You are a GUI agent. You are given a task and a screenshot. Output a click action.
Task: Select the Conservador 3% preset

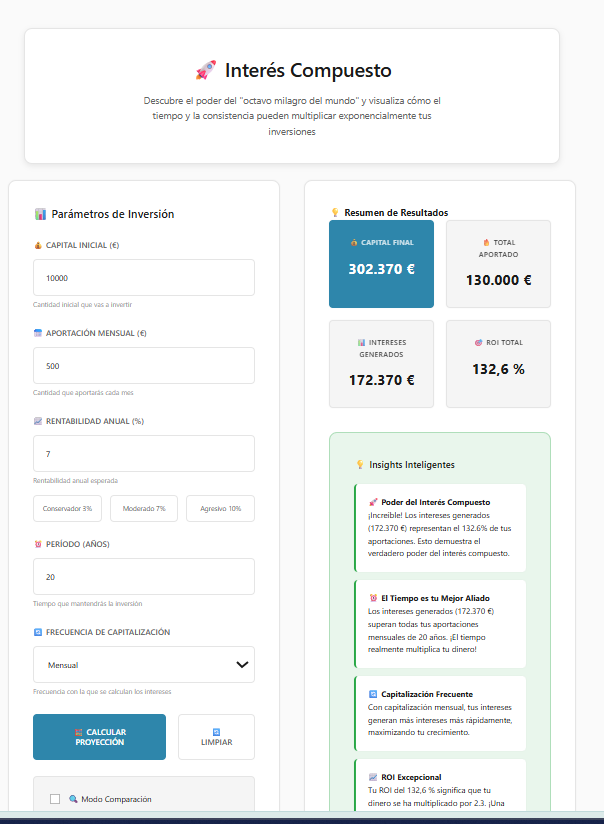(67, 509)
